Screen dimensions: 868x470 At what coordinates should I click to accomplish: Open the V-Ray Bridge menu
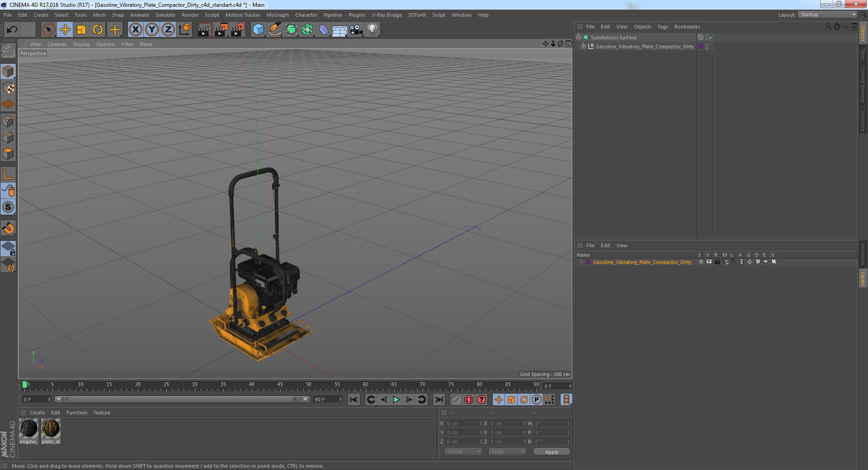[387, 15]
